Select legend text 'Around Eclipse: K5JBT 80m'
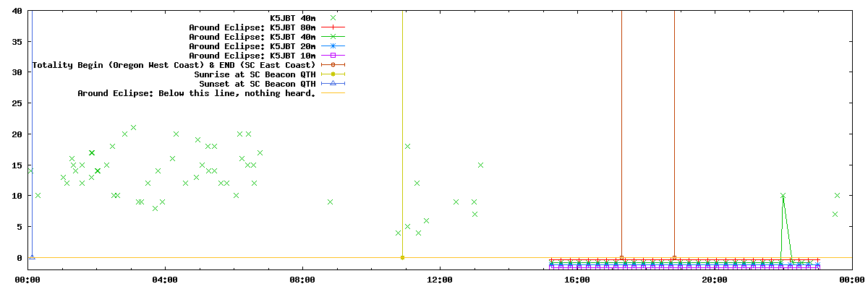Viewport: 868px width, 289px height. pyautogui.click(x=252, y=27)
